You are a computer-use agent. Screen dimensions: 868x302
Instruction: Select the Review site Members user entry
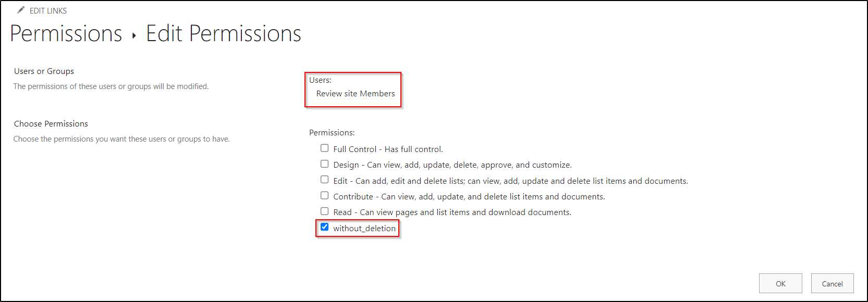click(356, 93)
